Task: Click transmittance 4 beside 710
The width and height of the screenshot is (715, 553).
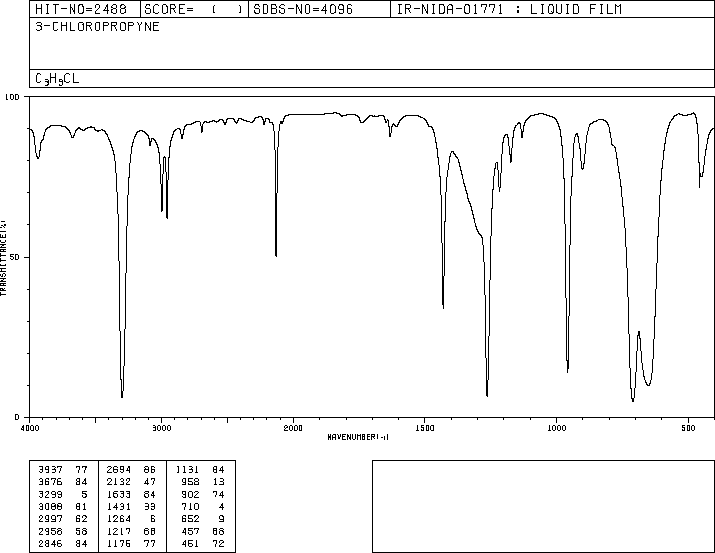Action: [x=222, y=506]
